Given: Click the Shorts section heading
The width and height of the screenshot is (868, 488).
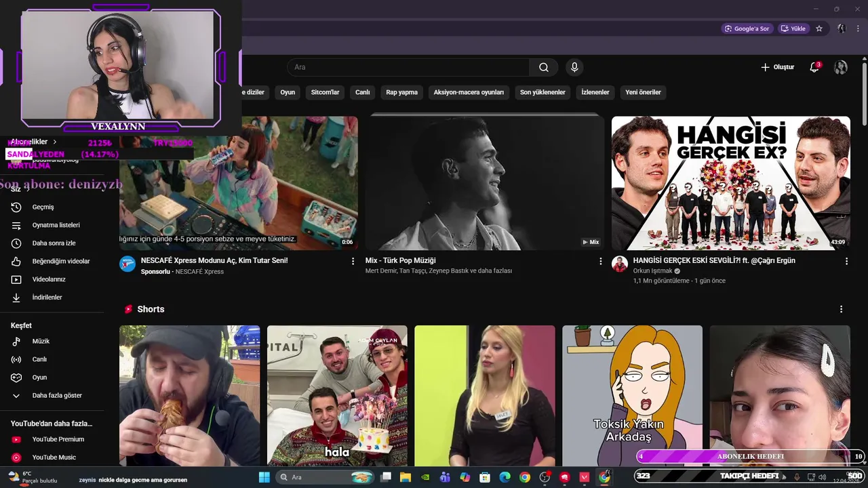Looking at the screenshot, I should coord(151,309).
